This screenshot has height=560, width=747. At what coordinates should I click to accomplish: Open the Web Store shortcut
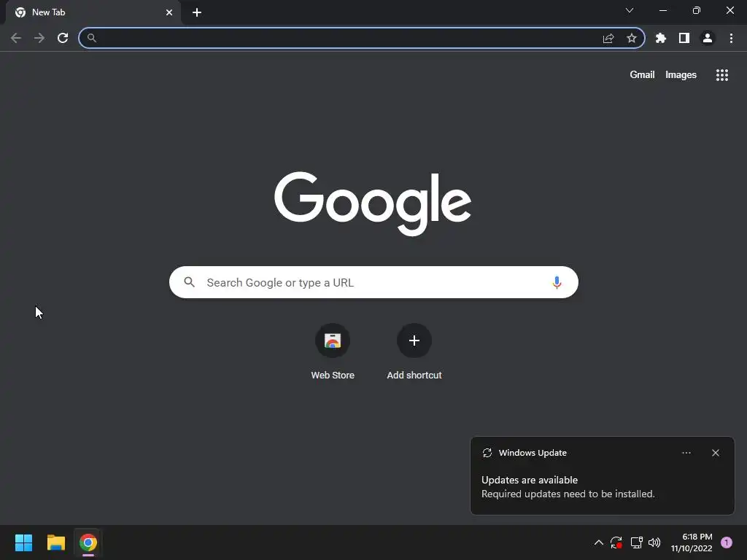(333, 341)
